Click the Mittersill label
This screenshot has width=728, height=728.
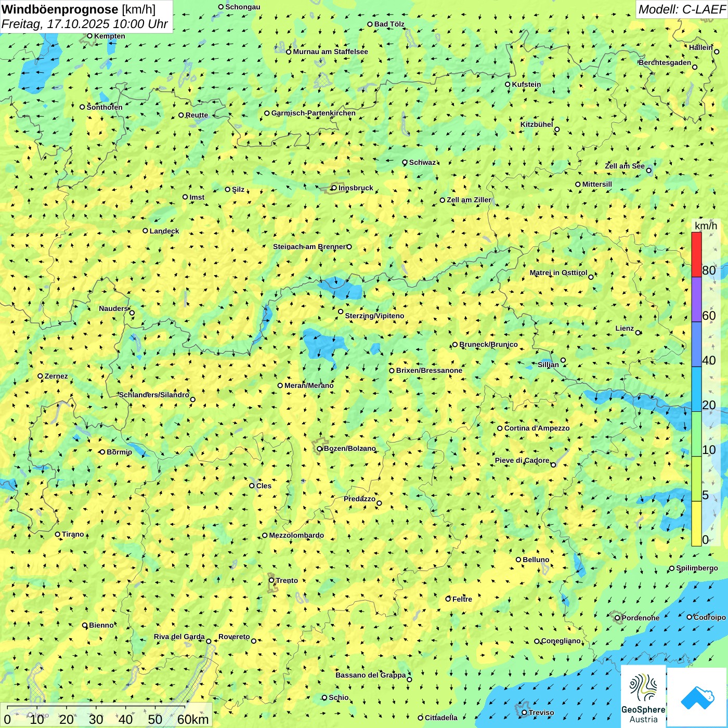pyautogui.click(x=597, y=184)
